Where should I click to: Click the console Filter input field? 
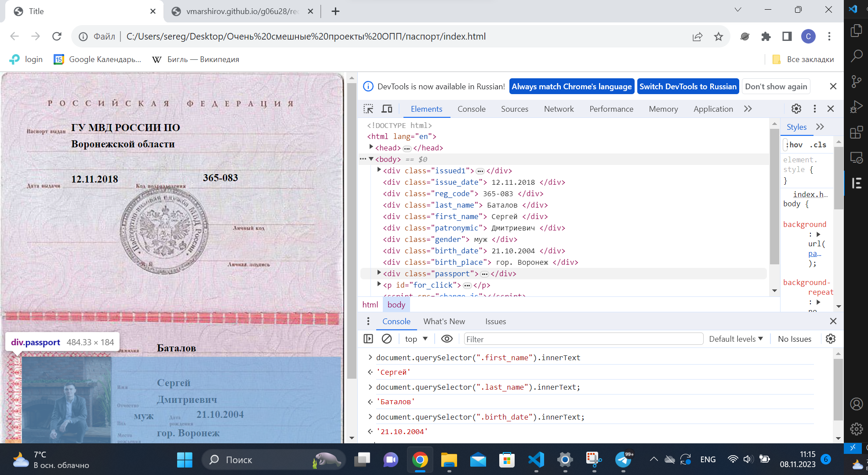(x=583, y=339)
